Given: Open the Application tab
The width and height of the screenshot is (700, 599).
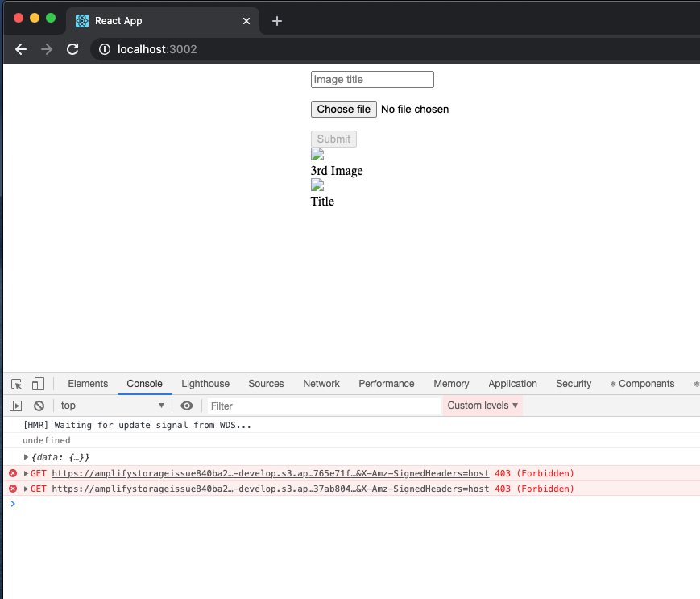Looking at the screenshot, I should pos(512,384).
